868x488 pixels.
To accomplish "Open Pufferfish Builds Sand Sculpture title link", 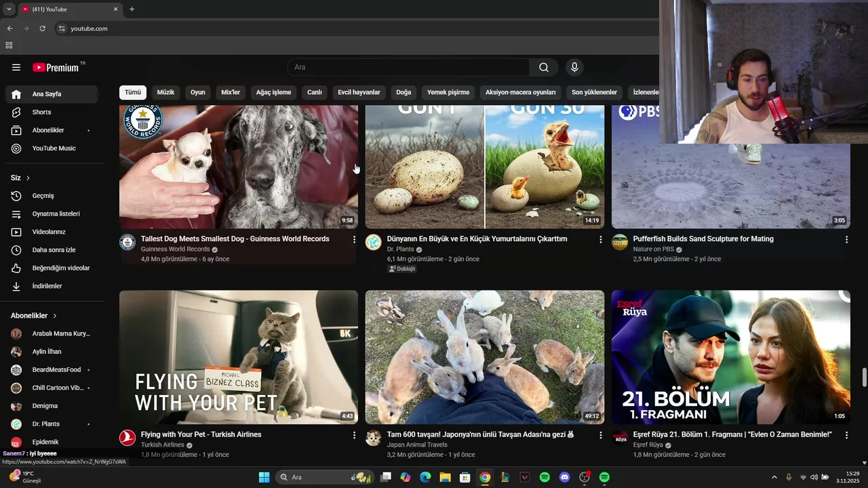I will coord(703,239).
